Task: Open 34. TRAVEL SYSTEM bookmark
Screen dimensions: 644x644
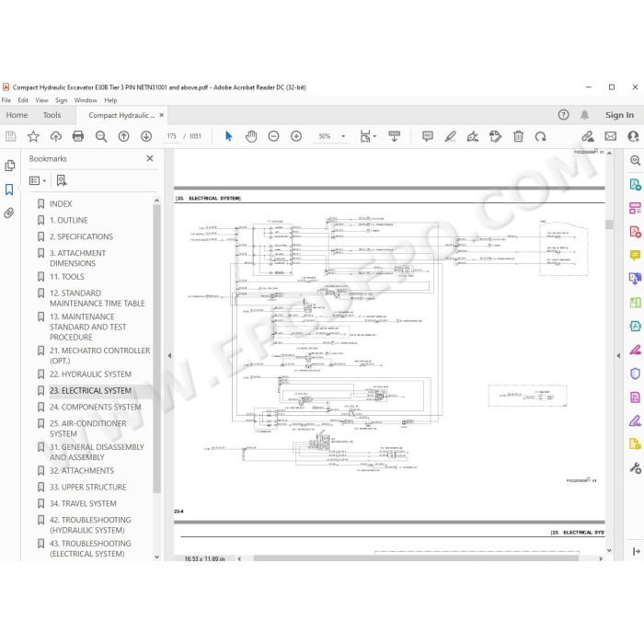Action: tap(83, 503)
